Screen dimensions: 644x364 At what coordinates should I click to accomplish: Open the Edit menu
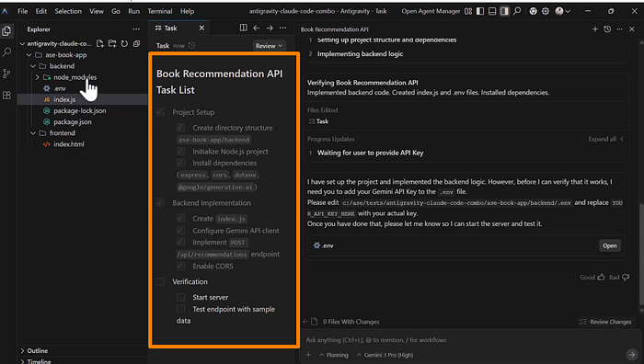coord(41,11)
